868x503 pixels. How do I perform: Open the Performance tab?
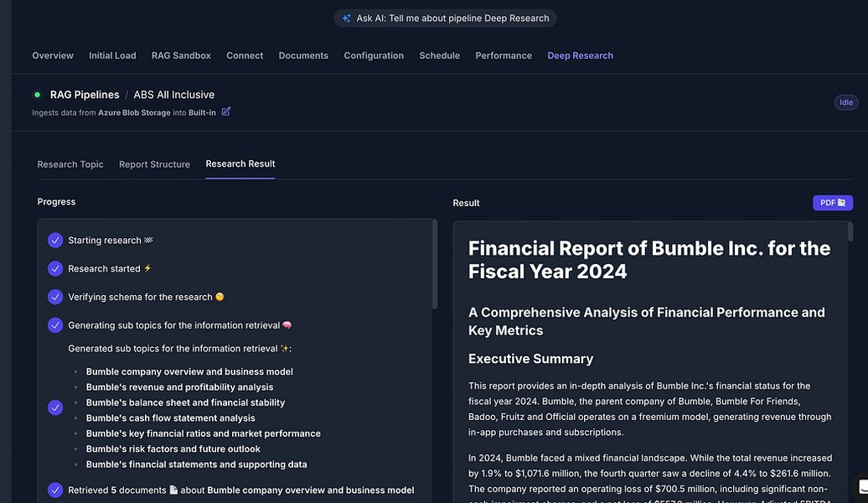coord(504,55)
